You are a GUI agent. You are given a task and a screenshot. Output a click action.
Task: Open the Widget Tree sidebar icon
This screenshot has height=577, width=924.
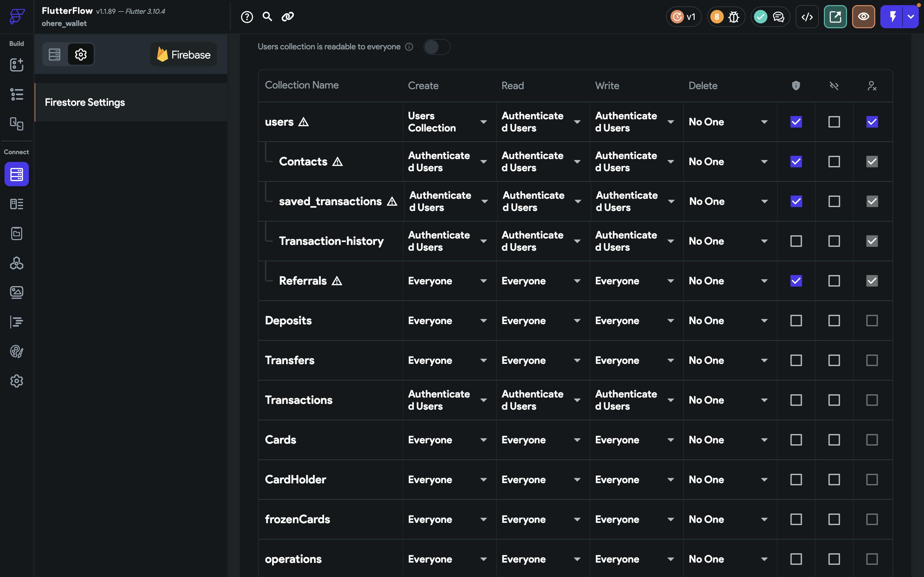point(16,94)
